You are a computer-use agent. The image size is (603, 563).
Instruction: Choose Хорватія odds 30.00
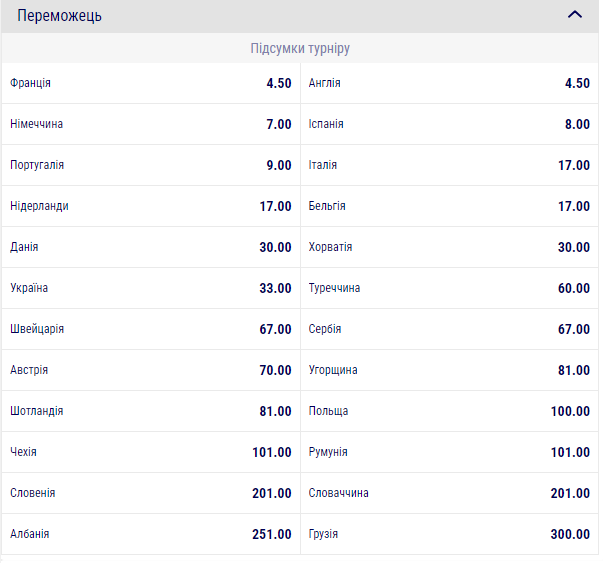[449, 247]
